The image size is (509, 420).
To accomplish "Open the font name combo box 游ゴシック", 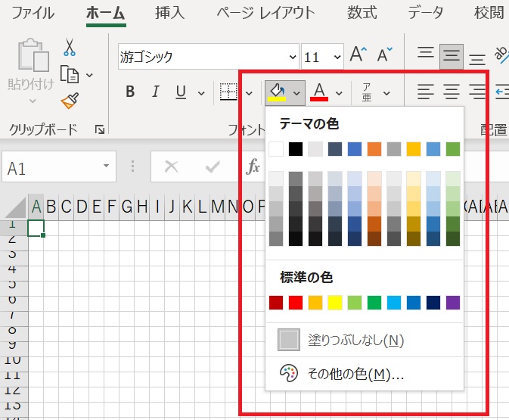I will coord(208,57).
